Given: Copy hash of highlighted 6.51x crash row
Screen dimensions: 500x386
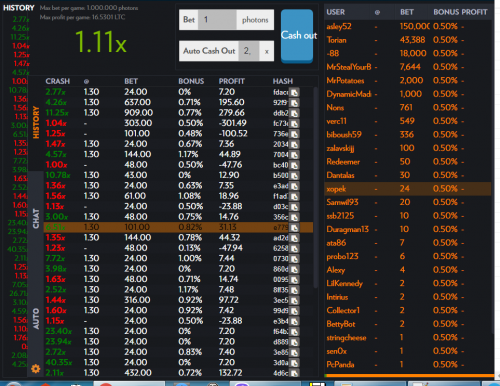Looking at the screenshot, I should pos(294,227).
